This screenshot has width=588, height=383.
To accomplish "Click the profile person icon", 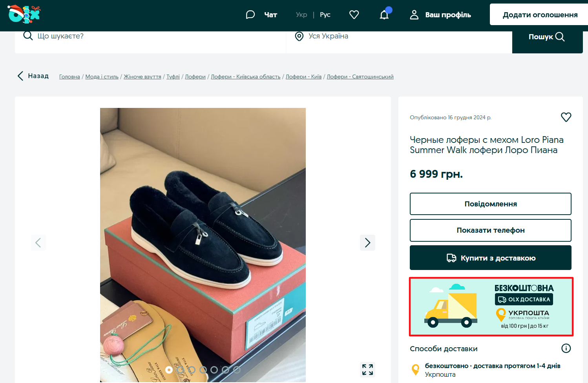I will pos(414,15).
